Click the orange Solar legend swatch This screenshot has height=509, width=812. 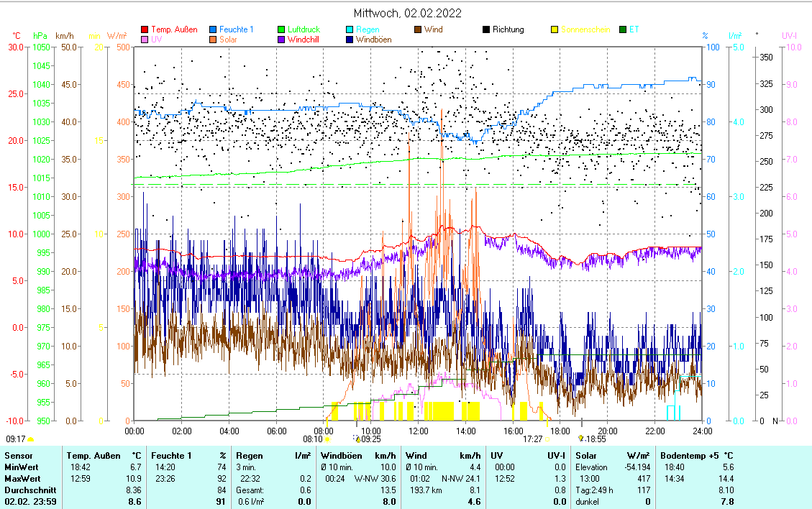pyautogui.click(x=213, y=40)
